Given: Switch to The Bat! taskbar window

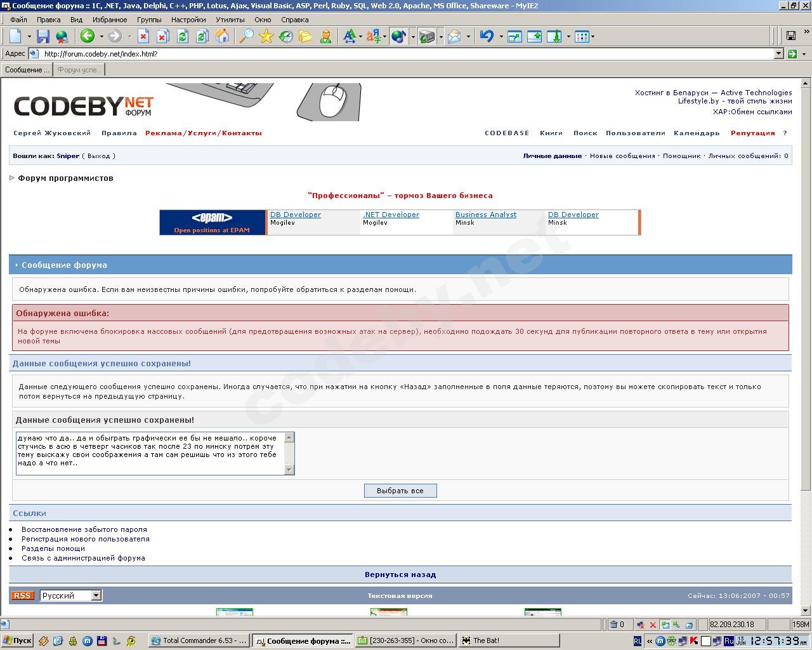Looking at the screenshot, I should (x=509, y=640).
